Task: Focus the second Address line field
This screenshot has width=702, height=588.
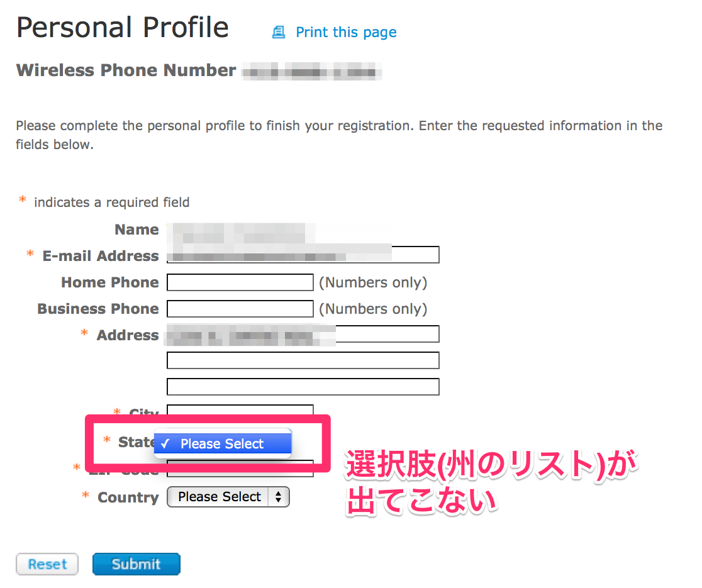Action: 303,360
